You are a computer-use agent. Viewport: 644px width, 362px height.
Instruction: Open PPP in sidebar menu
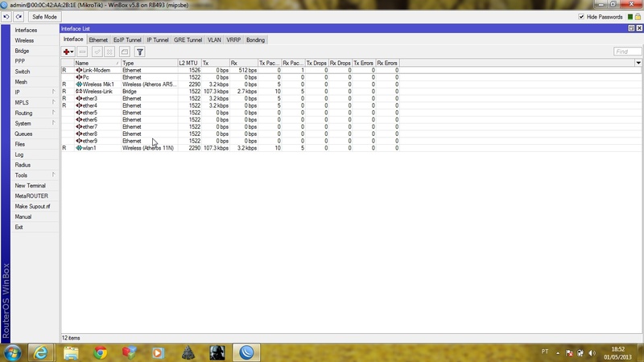tap(35, 61)
